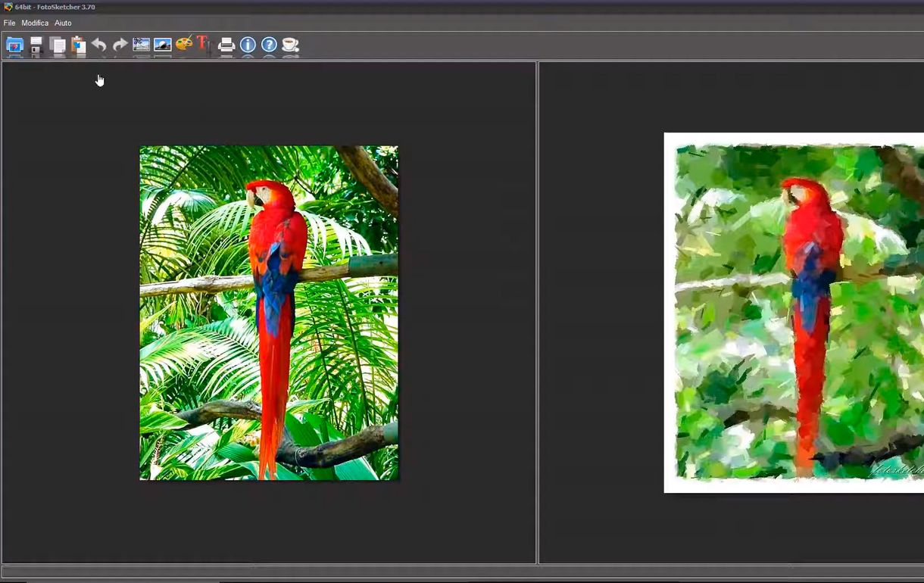Image resolution: width=924 pixels, height=583 pixels.
Task: Open the File menu
Action: pyautogui.click(x=9, y=23)
